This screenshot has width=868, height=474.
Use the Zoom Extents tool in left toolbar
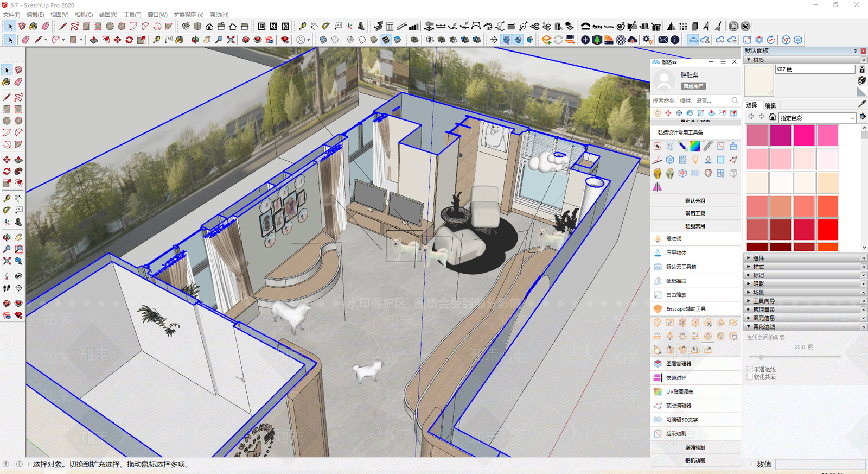7,261
